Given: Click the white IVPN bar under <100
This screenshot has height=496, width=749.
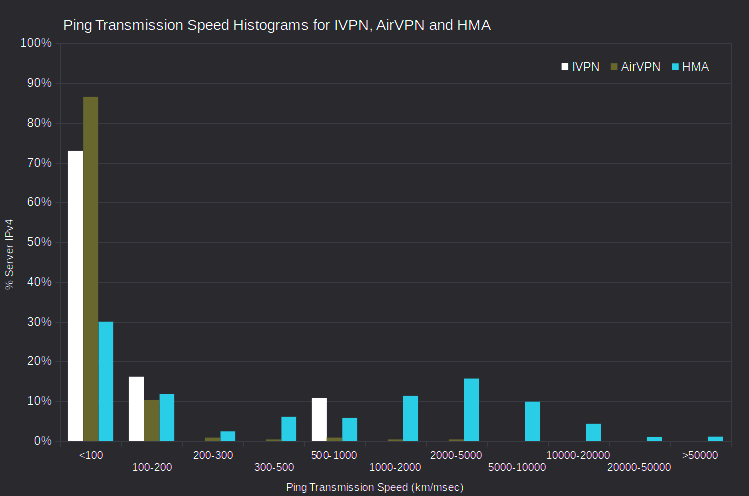Looking at the screenshot, I should tap(75, 296).
